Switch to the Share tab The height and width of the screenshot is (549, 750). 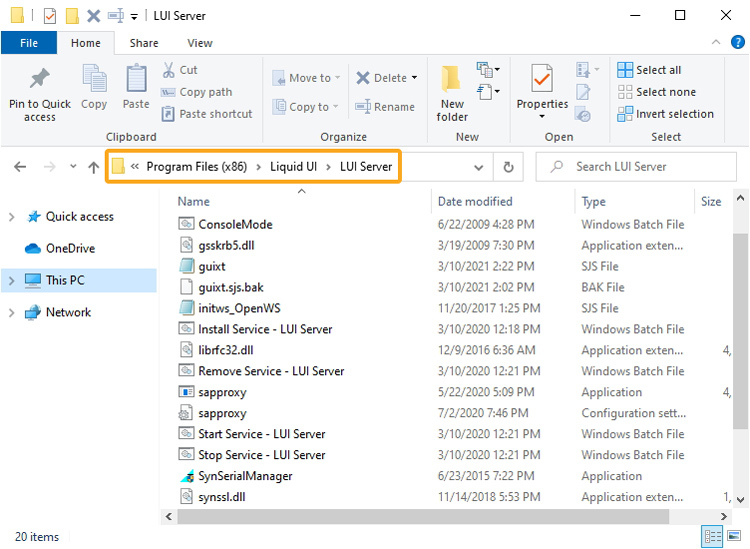point(143,43)
